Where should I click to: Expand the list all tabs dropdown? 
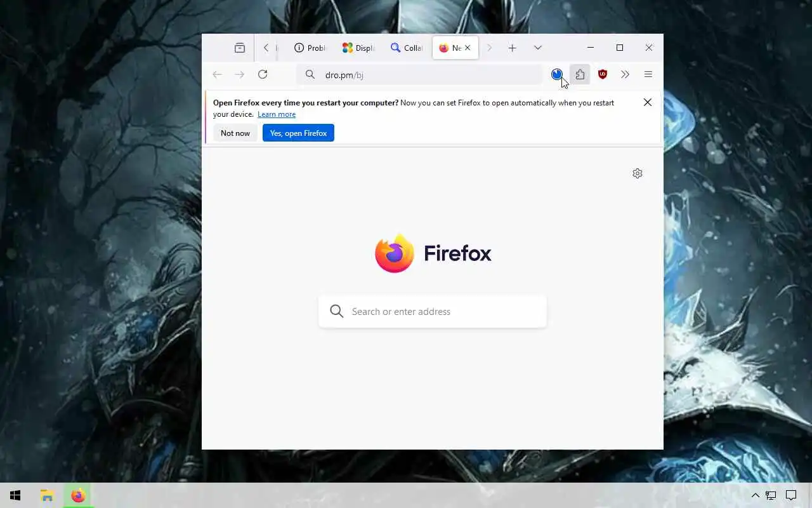538,48
